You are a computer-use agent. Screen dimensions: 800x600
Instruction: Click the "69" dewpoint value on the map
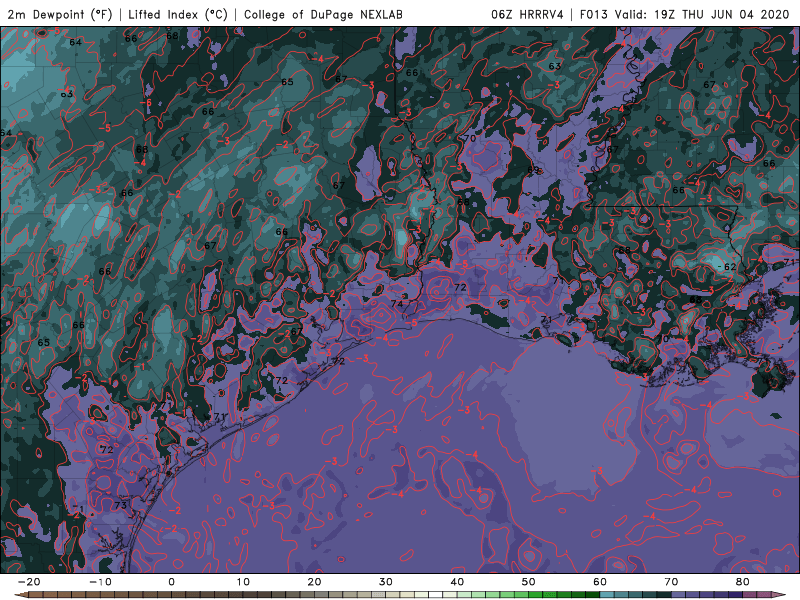click(x=533, y=170)
